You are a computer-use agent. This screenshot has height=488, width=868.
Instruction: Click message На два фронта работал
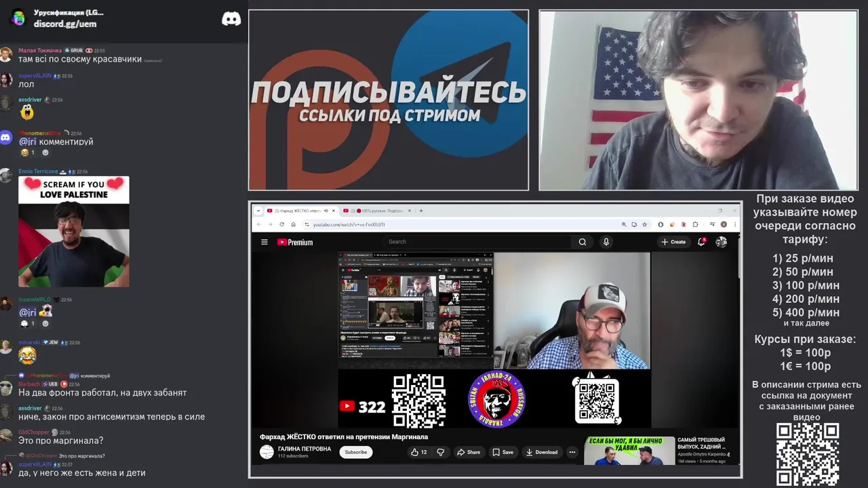(x=102, y=392)
